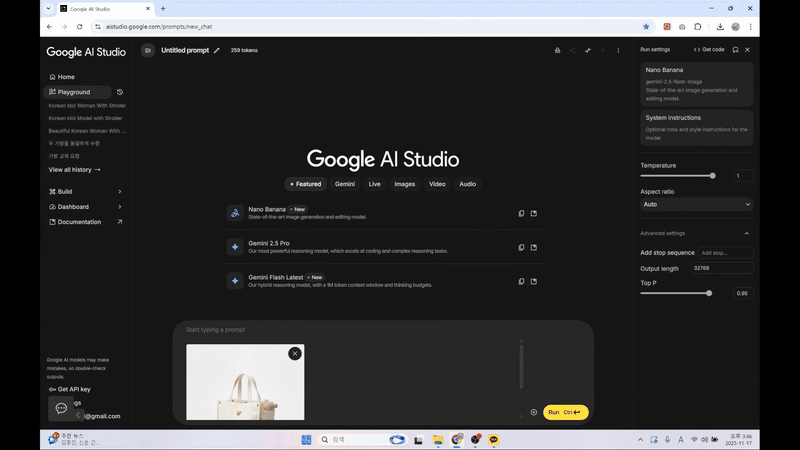Image resolution: width=800 pixels, height=450 pixels.
Task: Open Documentation external link
Action: [x=85, y=222]
